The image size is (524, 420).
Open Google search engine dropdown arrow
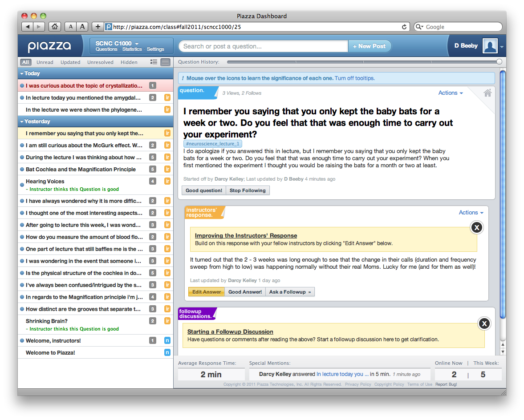422,27
